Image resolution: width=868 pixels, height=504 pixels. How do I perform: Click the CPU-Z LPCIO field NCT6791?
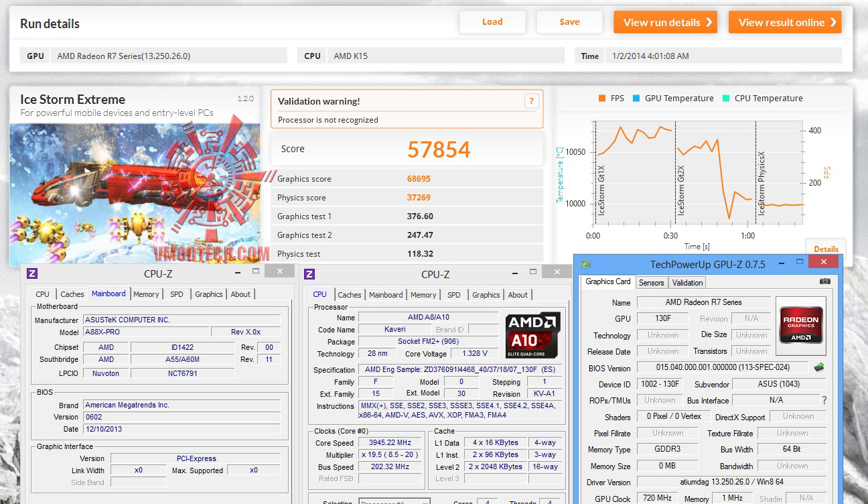pos(183,373)
